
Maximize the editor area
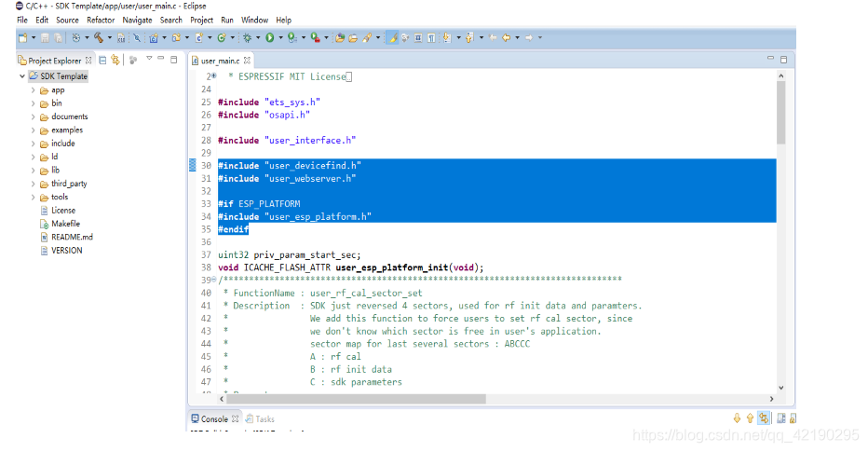[784, 60]
